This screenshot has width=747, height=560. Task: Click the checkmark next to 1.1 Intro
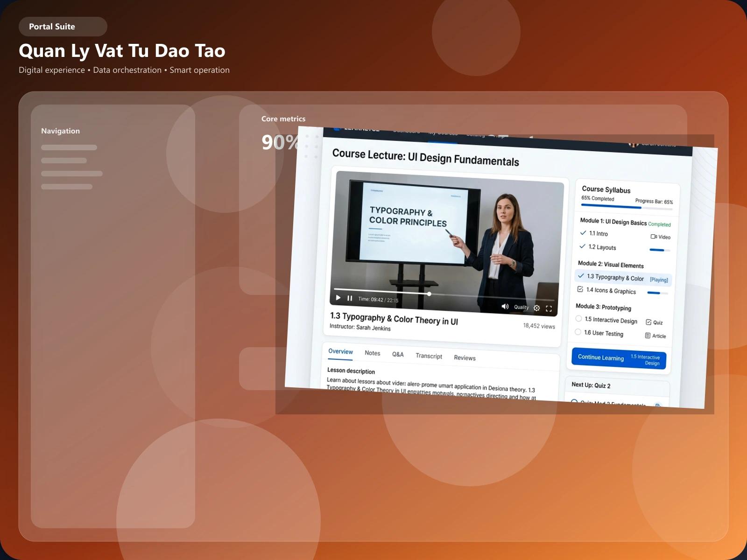click(583, 232)
